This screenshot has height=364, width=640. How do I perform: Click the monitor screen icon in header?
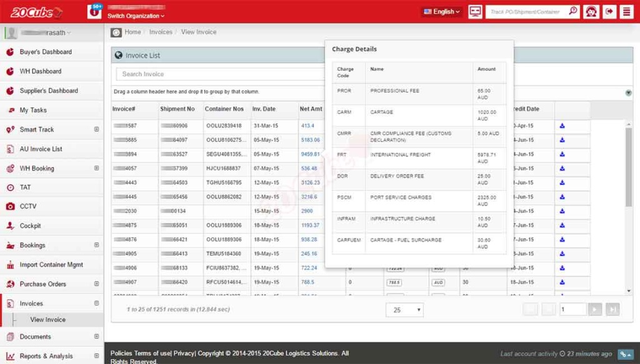point(475,12)
